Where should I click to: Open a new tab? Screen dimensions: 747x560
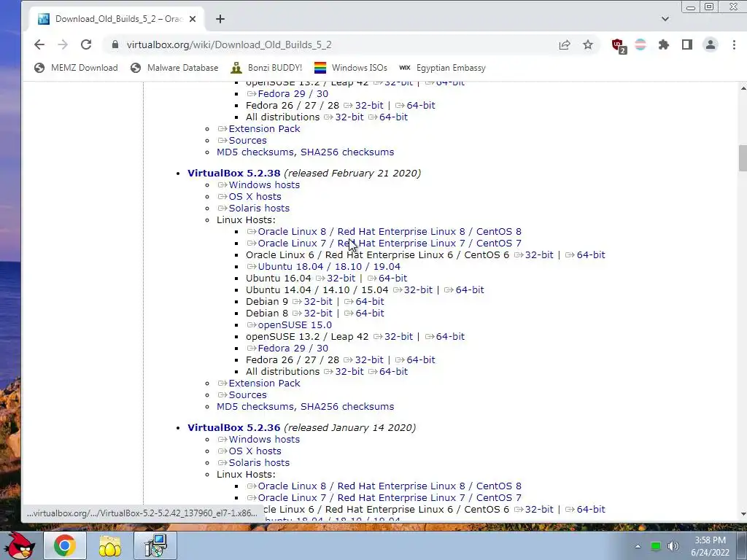[x=220, y=19]
